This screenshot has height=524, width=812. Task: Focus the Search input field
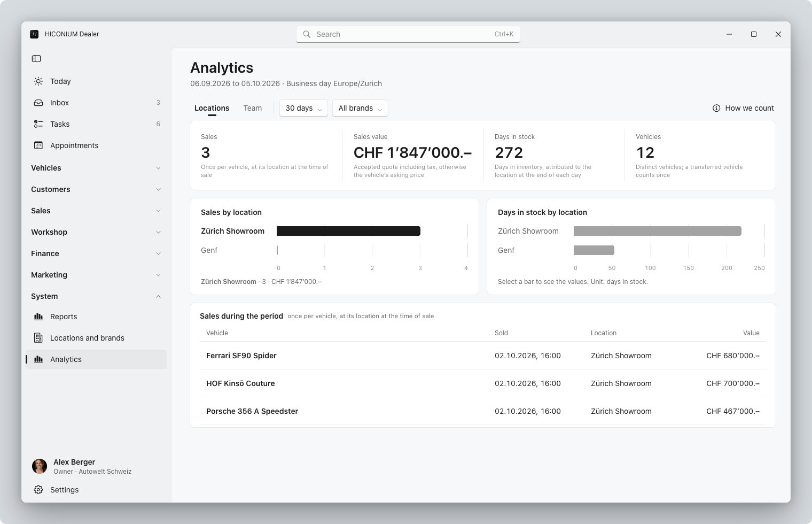[x=408, y=34]
